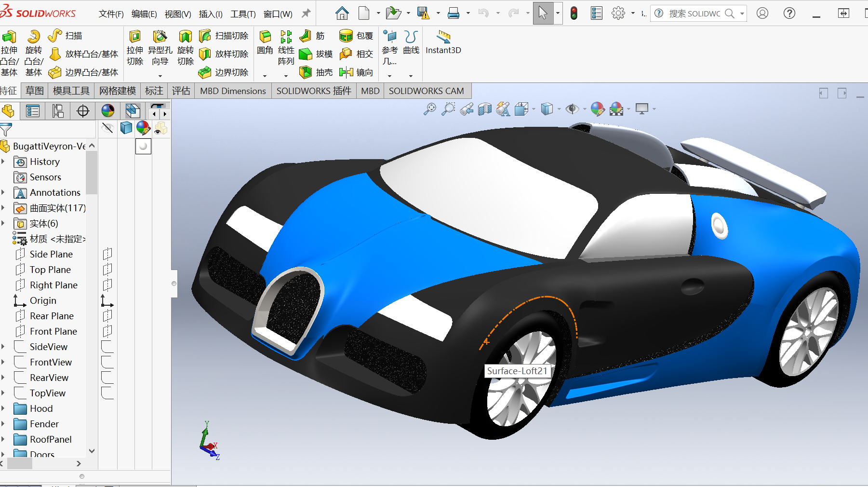
Task: Select the 抽壳 (Shell) tool
Action: [x=316, y=72]
